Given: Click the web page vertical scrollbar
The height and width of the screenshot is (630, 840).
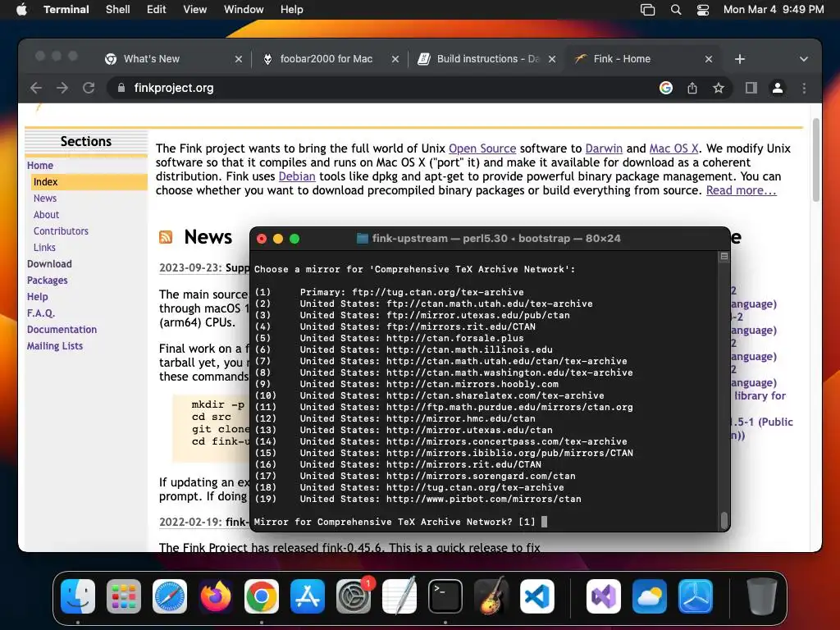Looking at the screenshot, I should (816, 161).
